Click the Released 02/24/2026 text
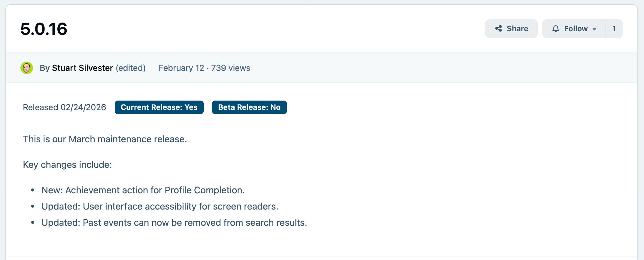The image size is (644, 260). 65,107
